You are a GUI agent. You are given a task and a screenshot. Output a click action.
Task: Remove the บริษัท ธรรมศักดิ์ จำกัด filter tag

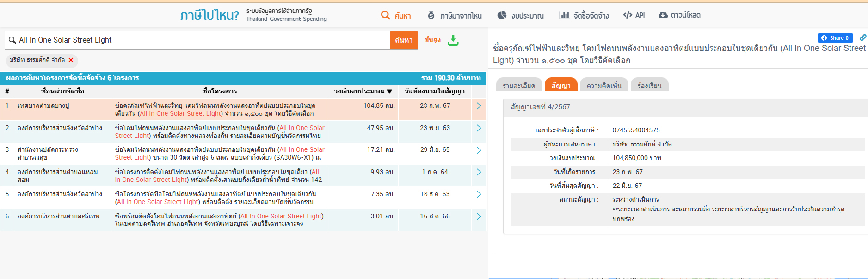[x=71, y=60]
